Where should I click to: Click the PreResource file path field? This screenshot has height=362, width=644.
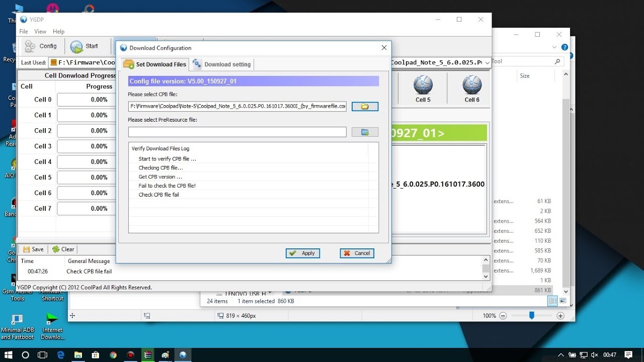tap(237, 132)
